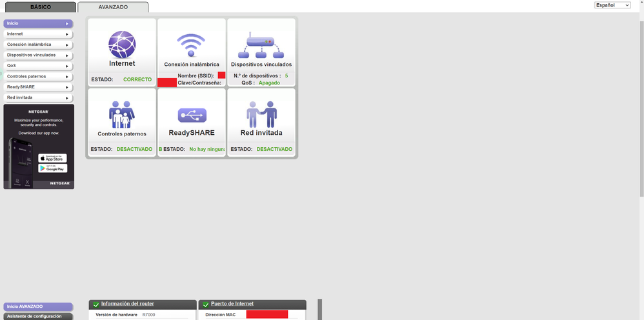This screenshot has height=320, width=644.
Task: Click the App Store download badge
Action: click(52, 158)
